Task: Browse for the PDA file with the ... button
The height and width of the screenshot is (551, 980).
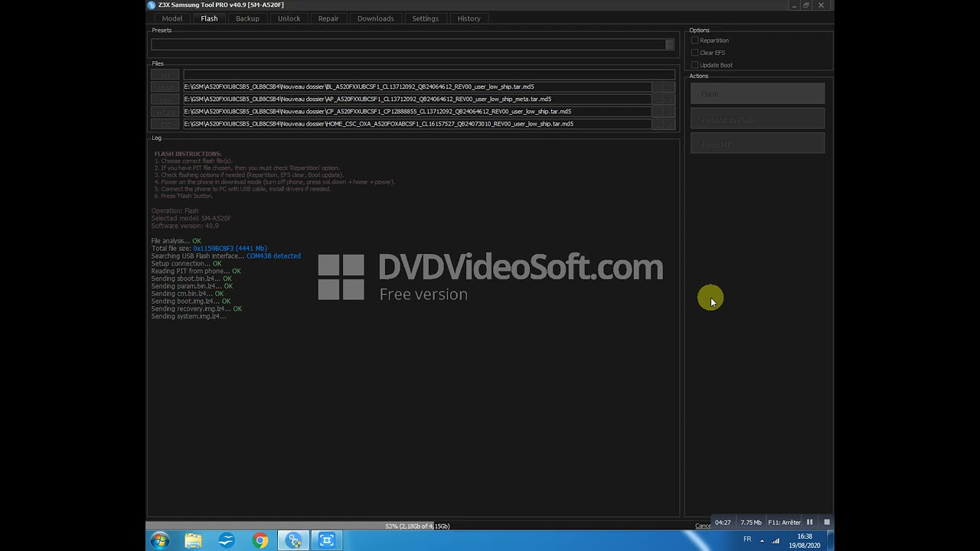Action: (x=658, y=99)
